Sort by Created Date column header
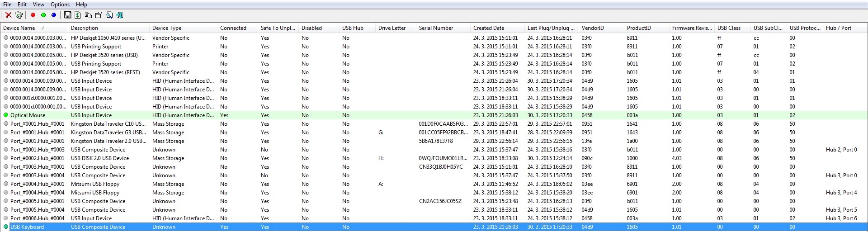Viewport: 868px width, 232px height. coord(497,28)
